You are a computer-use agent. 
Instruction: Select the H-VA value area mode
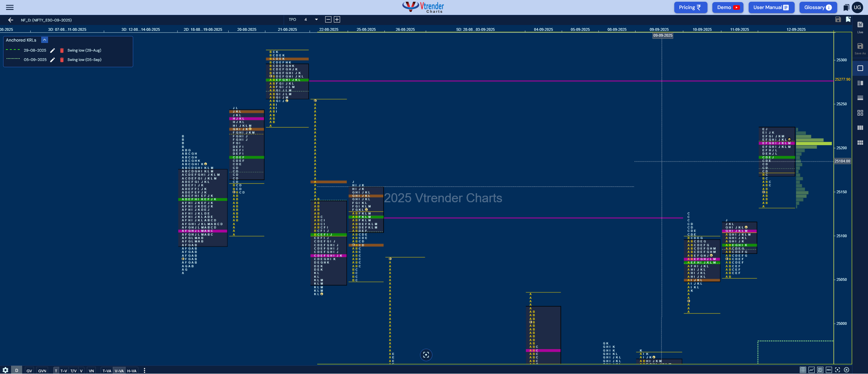coord(132,371)
